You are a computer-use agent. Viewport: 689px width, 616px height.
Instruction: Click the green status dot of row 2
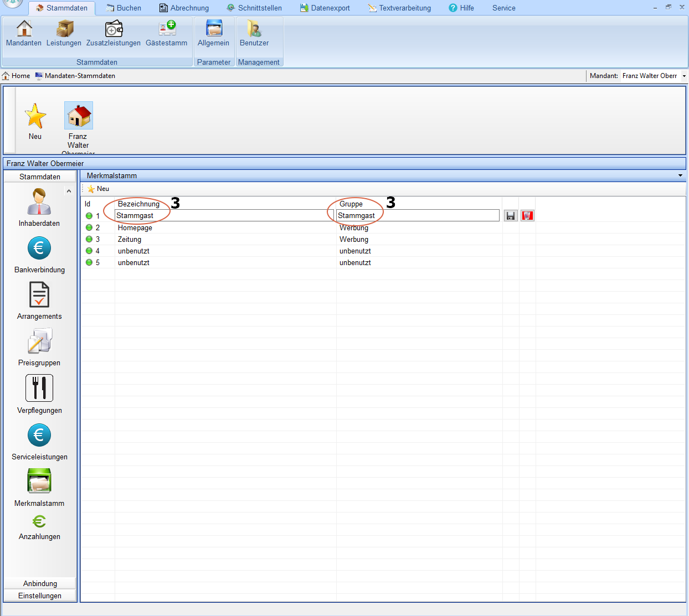[89, 227]
